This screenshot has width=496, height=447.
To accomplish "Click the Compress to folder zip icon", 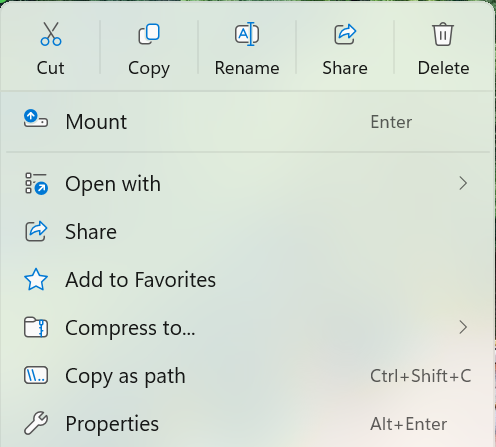I will (x=36, y=327).
